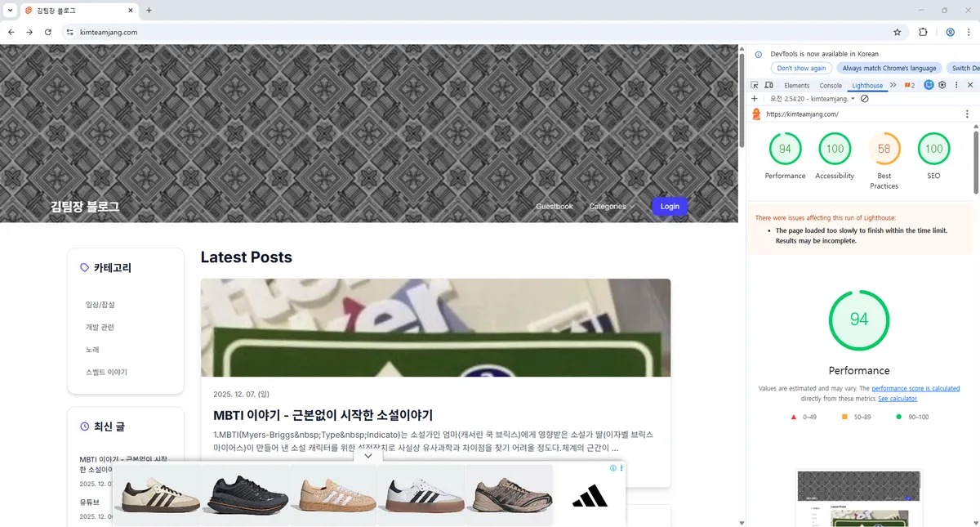Start a new Lighthouse report with plus
This screenshot has height=527, width=980.
click(x=755, y=98)
